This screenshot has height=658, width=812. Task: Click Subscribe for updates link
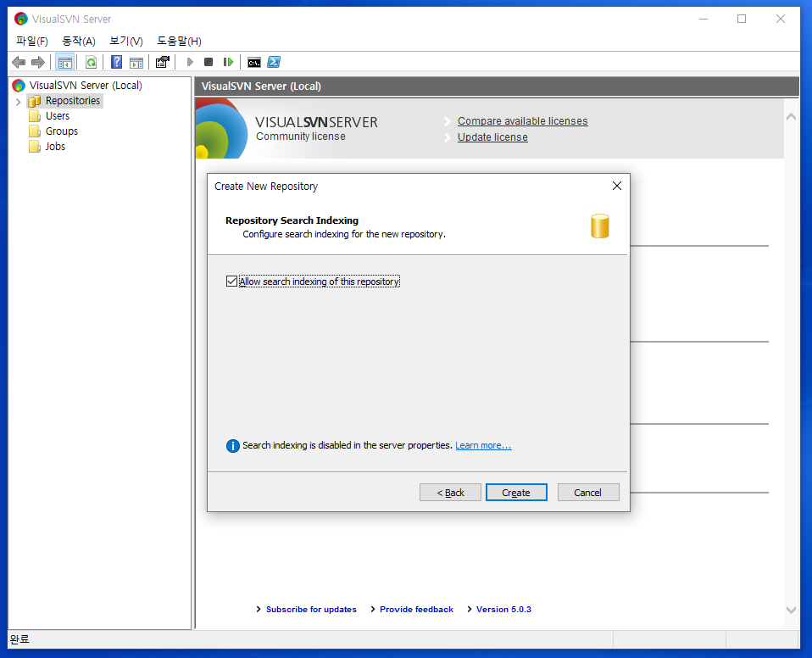coord(311,610)
